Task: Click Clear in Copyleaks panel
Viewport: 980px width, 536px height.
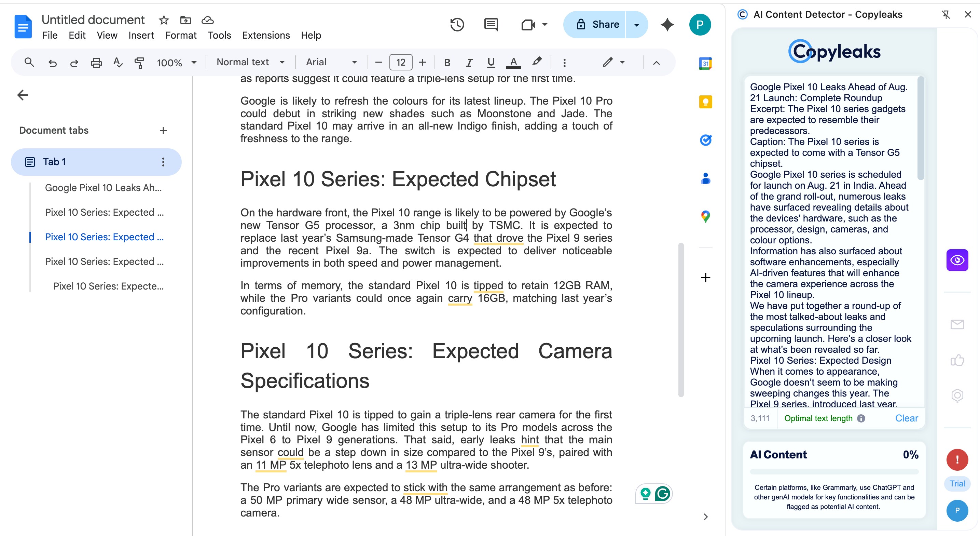Action: click(x=906, y=418)
